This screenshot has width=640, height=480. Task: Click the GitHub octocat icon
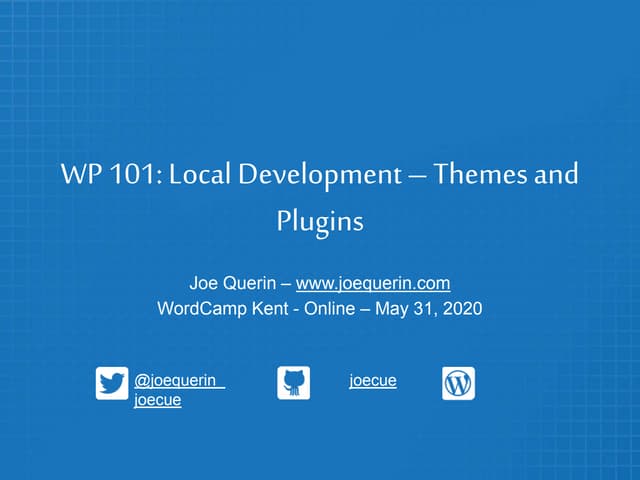pos(293,383)
